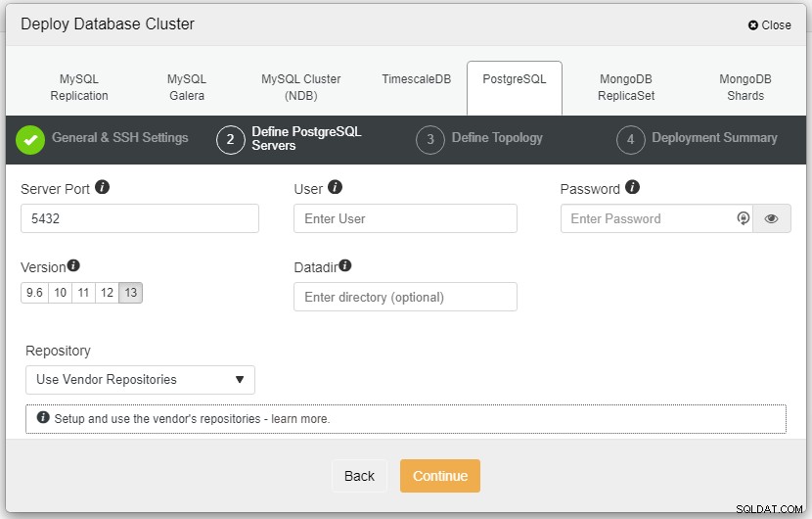Click the password generator icon in Password field

pyautogui.click(x=744, y=218)
